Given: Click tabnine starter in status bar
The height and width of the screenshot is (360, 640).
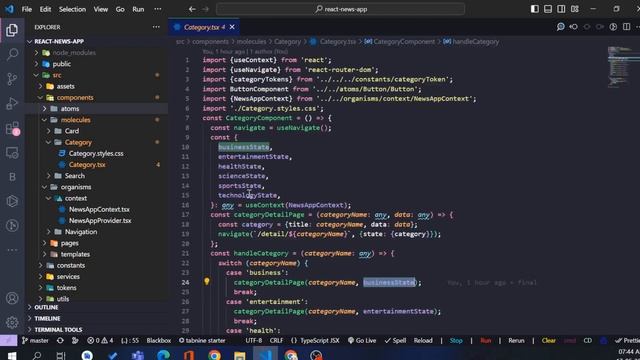Looking at the screenshot, I should click(202, 340).
